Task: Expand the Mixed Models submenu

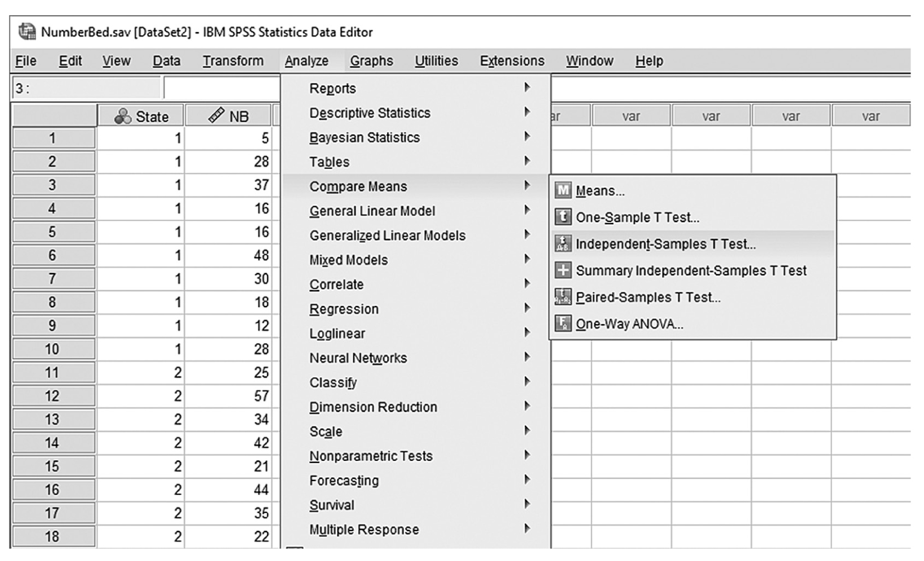Action: point(416,260)
